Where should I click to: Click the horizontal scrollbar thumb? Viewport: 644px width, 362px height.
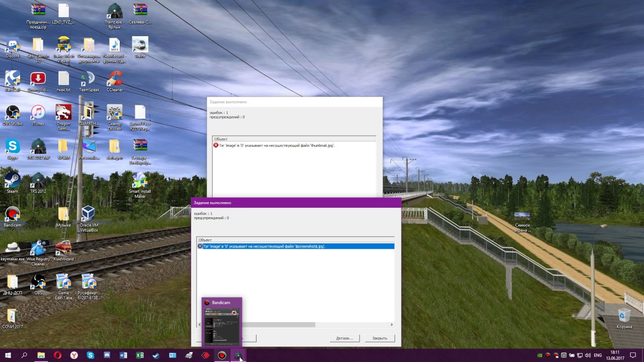(259, 325)
